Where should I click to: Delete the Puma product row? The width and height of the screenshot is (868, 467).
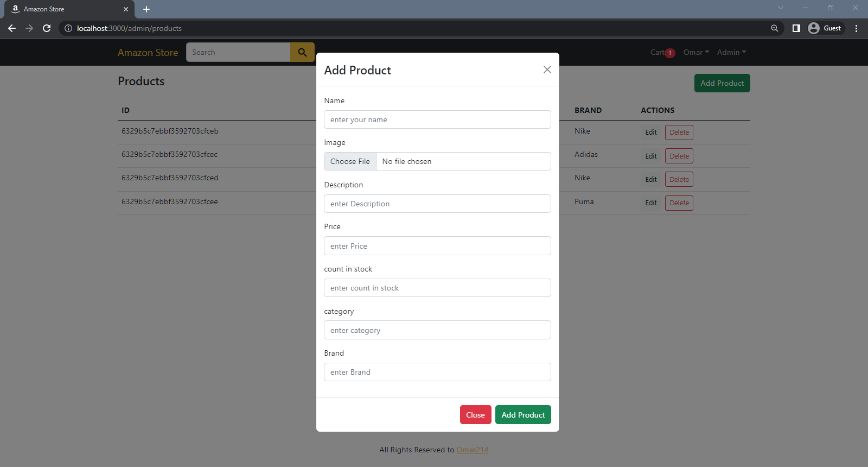pos(679,203)
